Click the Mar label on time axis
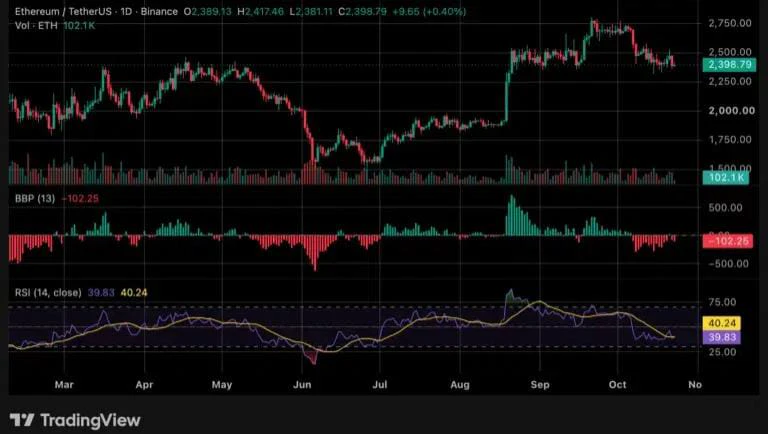This screenshot has width=768, height=434. (x=64, y=385)
